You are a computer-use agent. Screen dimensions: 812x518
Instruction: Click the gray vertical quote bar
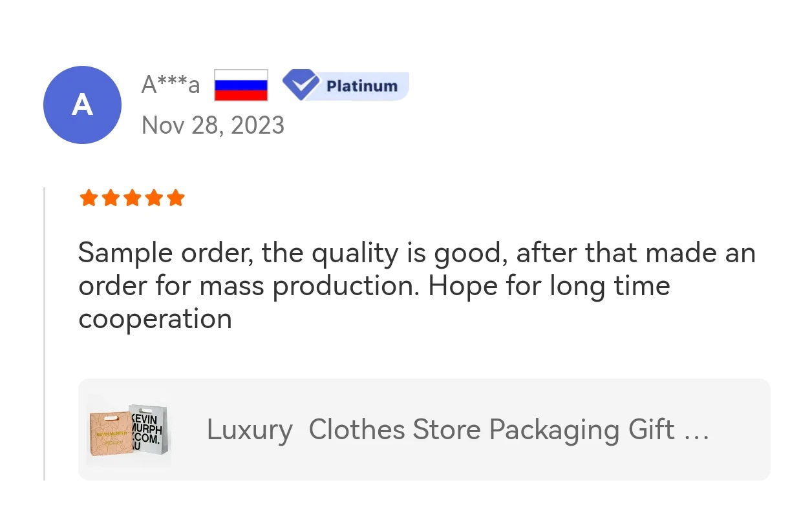tap(44, 333)
